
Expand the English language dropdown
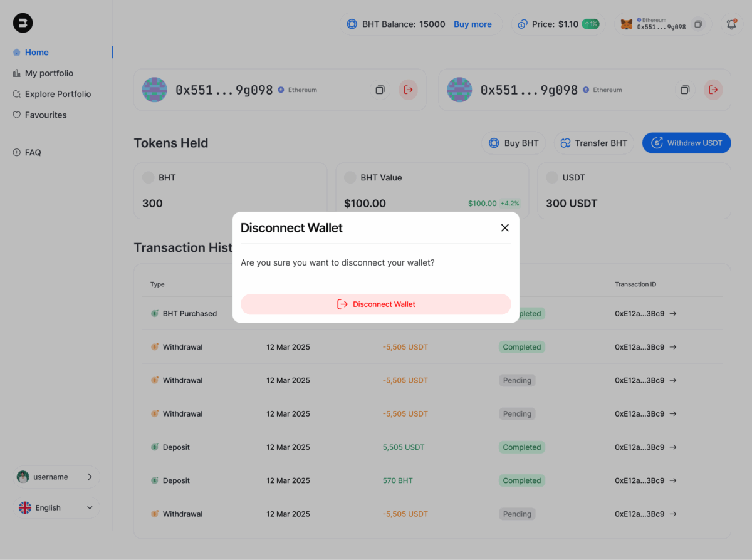click(x=56, y=508)
